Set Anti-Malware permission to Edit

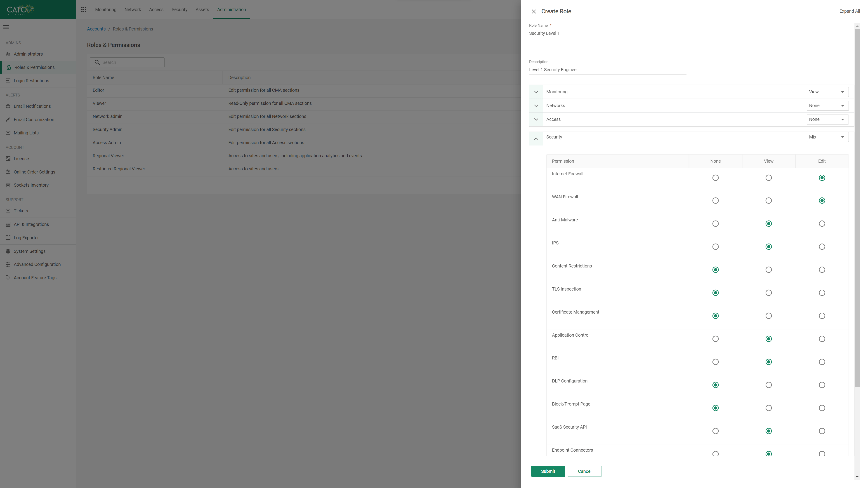(x=822, y=224)
